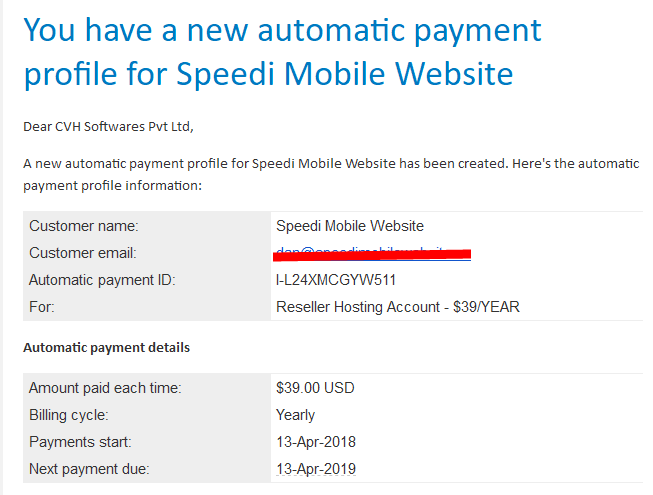Click the redacted customer email link
This screenshot has width=653, height=495.
(373, 254)
